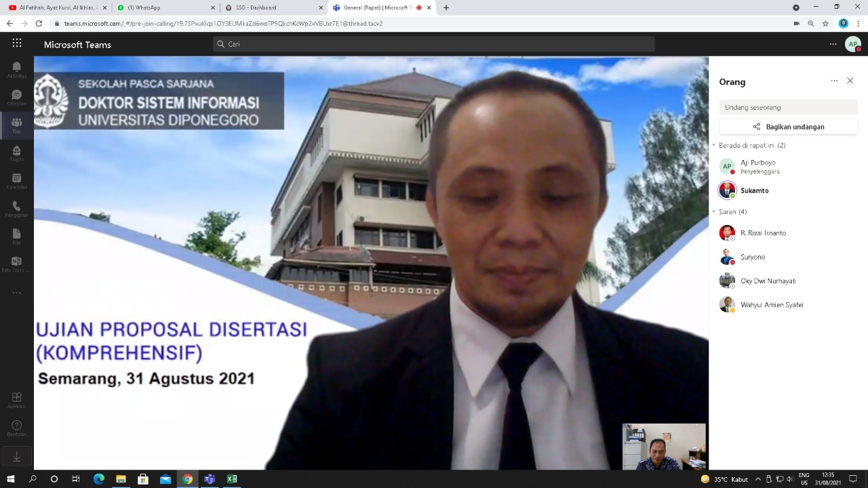
Task: Open the Windows notification center
Action: click(x=853, y=479)
